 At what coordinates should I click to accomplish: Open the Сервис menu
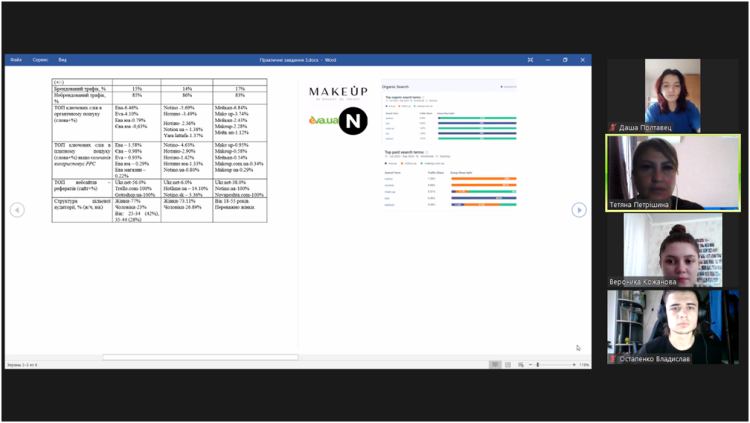click(x=40, y=60)
